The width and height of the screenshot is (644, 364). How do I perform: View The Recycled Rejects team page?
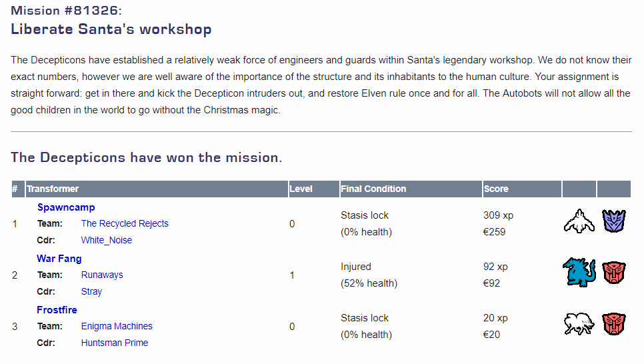(125, 224)
